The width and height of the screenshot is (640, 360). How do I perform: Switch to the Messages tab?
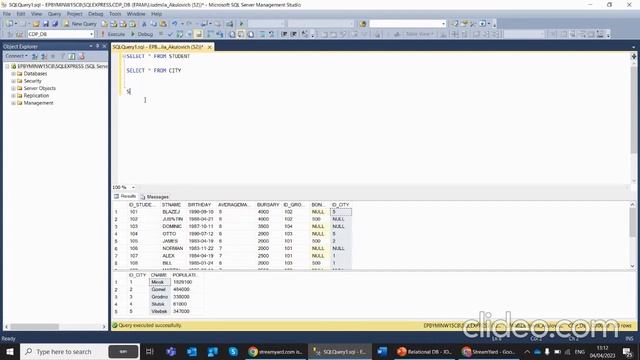pyautogui.click(x=154, y=197)
